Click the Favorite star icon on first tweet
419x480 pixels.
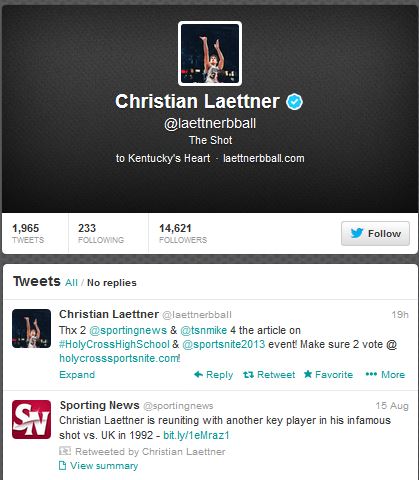[x=308, y=374]
